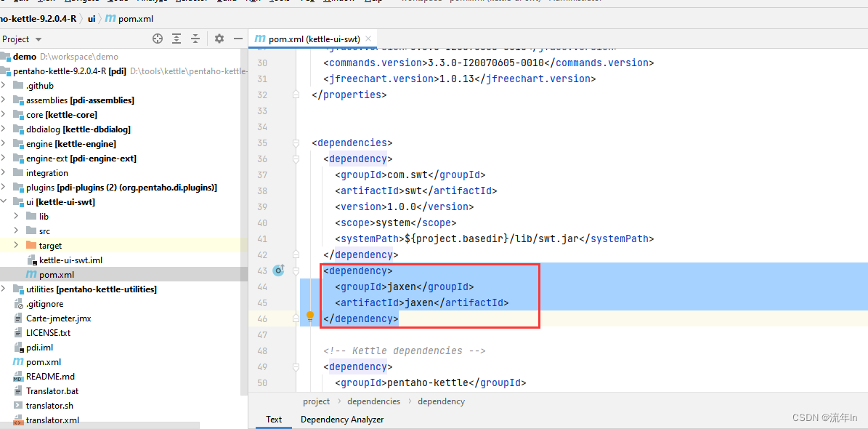Click 'ui' in the navigation breadcrumb
868x429 pixels.
[x=92, y=18]
